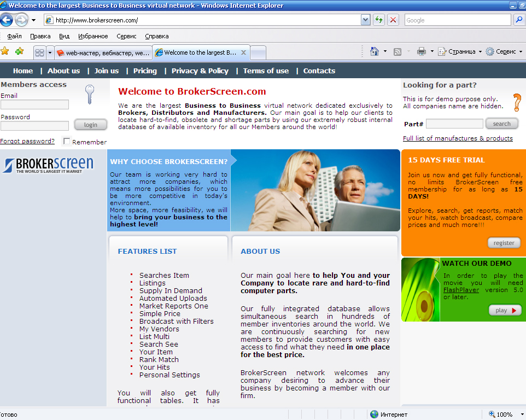
Task: Click the Forgot password? link
Action: tap(27, 141)
